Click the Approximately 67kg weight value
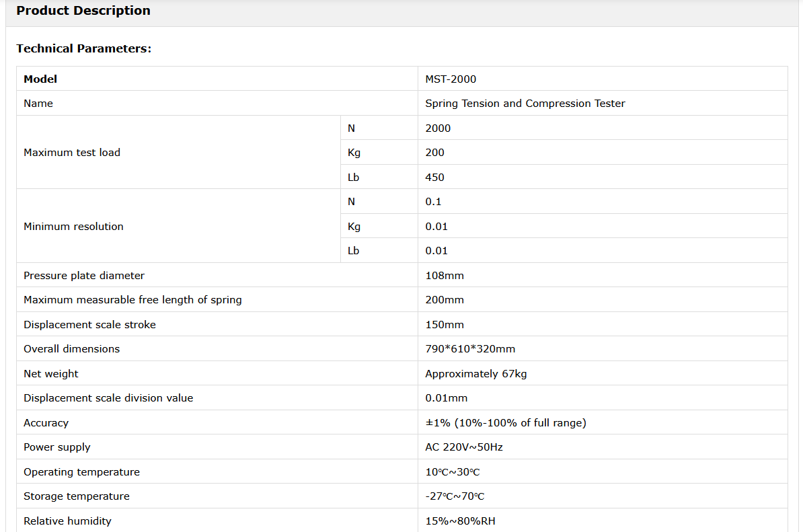Screen dimensions: 803x532 [476, 374]
